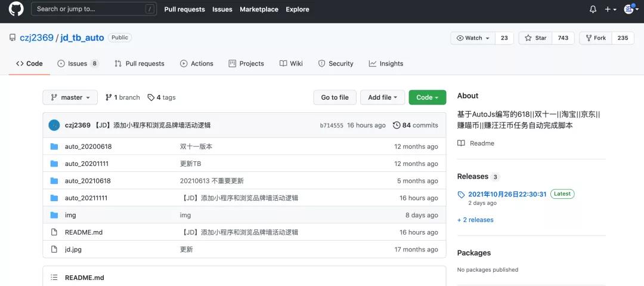Screen dimensions: 644x286
Task: Open commit message 20210613 不重要更新
Action: click(212, 181)
